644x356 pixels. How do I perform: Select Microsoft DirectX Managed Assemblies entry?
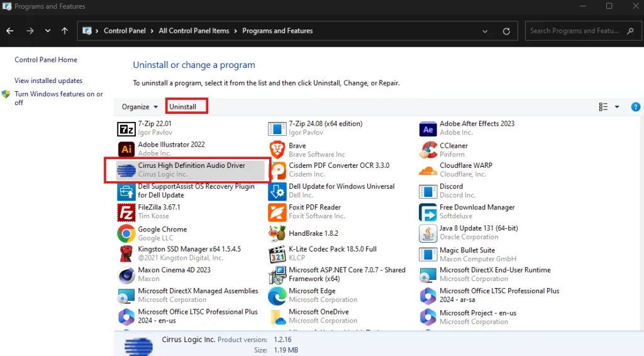(190, 295)
